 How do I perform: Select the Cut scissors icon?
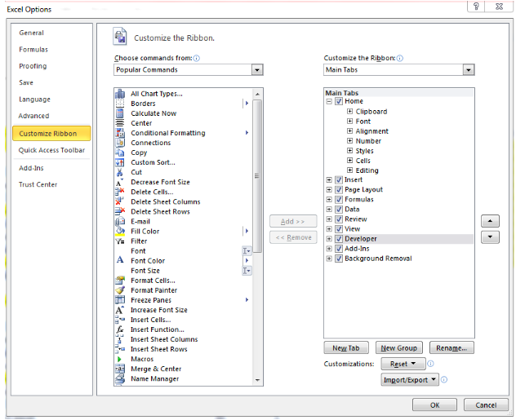(x=120, y=172)
